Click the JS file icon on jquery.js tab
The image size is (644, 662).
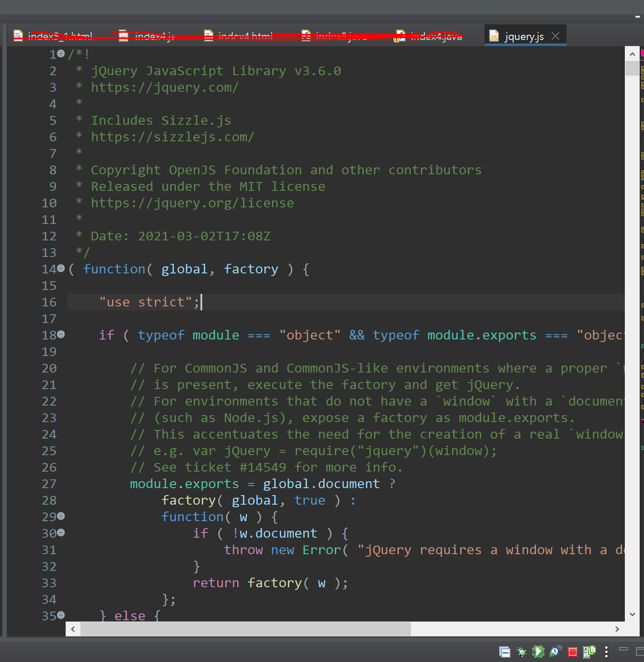point(494,36)
